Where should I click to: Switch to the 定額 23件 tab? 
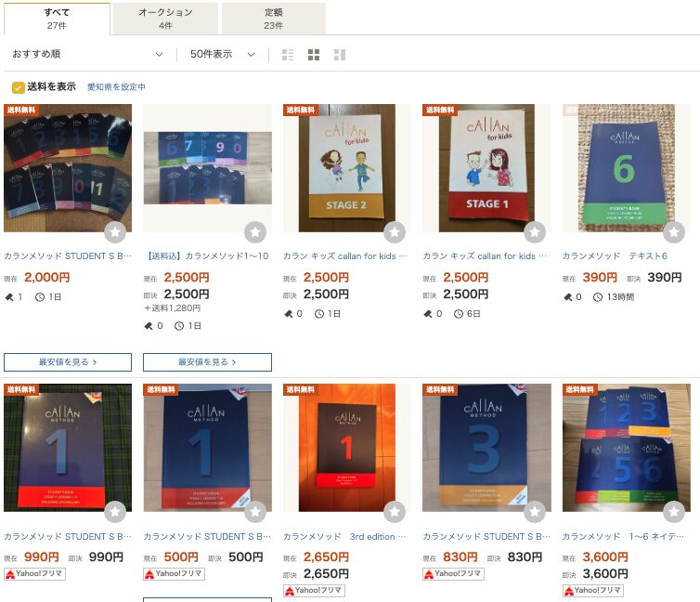pos(274,19)
